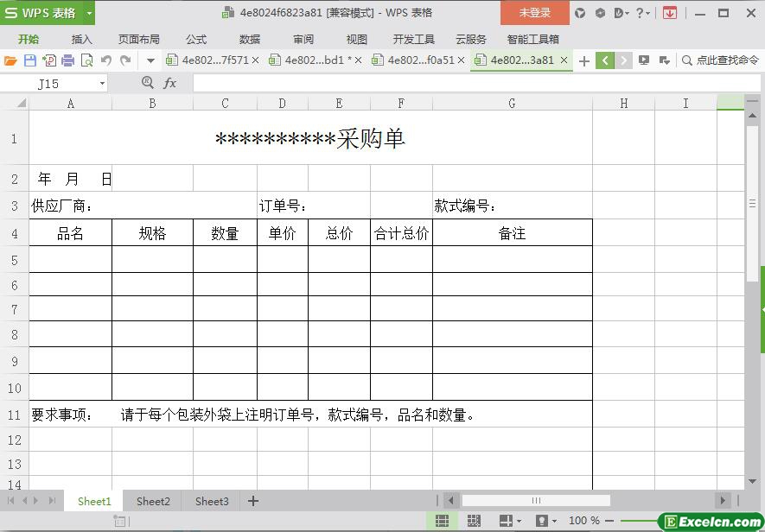Save the workbook with floppy disk icon

point(29,60)
